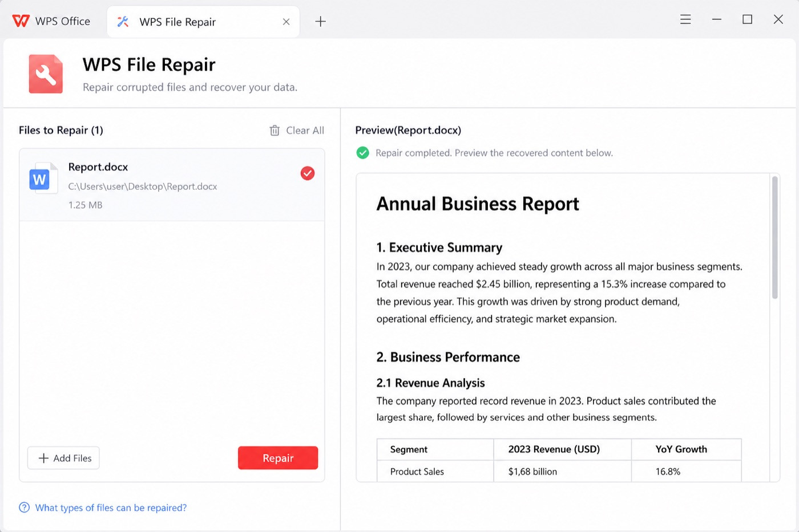Click the preview pane vertical scrollbar
The width and height of the screenshot is (799, 532).
pos(774,237)
